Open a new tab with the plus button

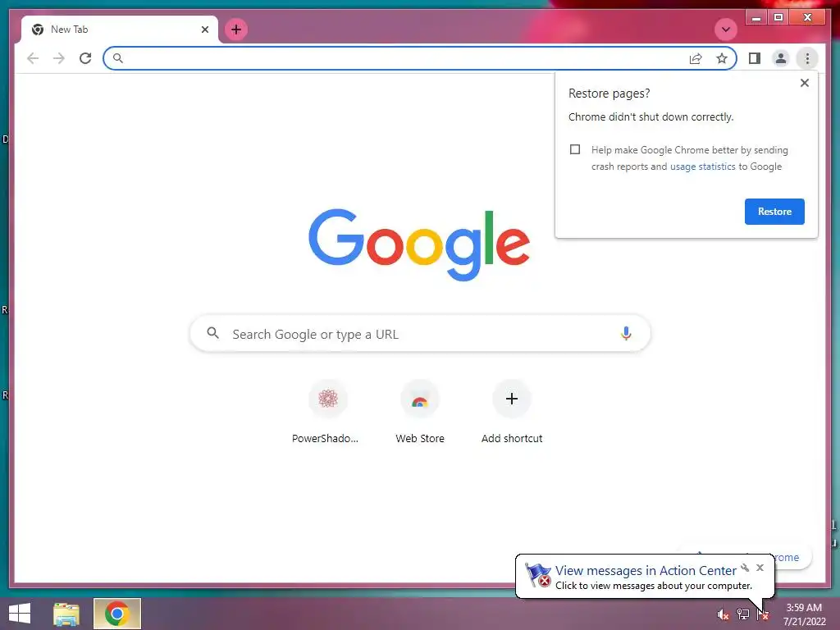(x=235, y=30)
